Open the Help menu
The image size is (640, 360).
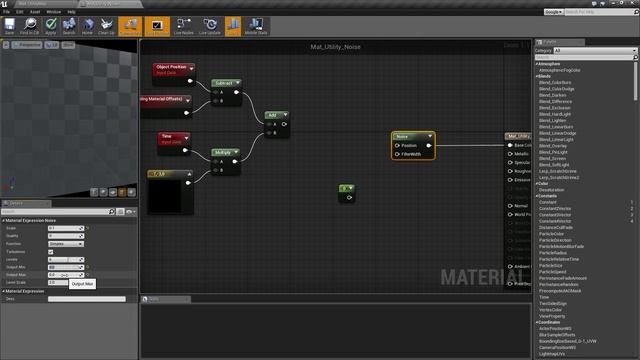coord(71,12)
